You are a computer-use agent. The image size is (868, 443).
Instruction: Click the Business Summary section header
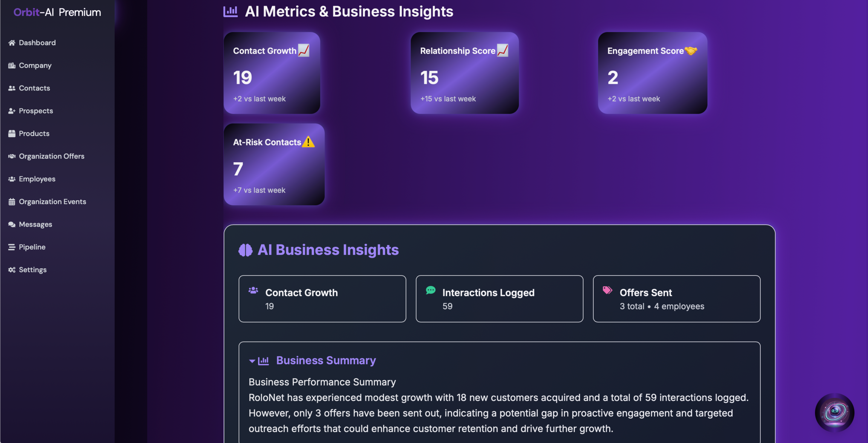point(326,361)
